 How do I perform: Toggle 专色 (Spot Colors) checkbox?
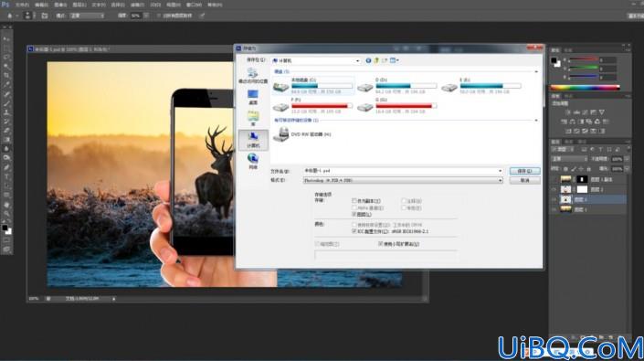point(404,207)
